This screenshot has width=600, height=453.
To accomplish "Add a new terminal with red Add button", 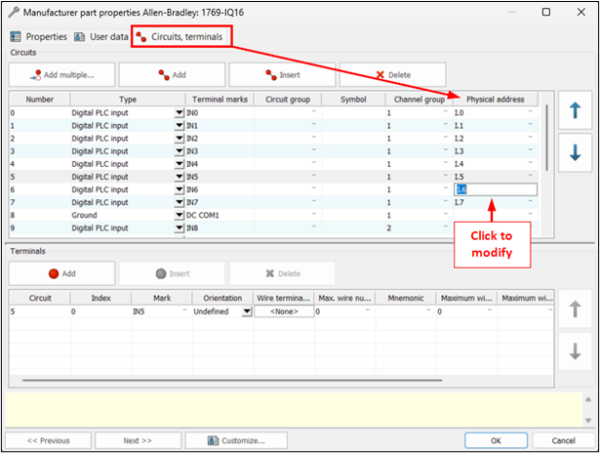I will 62,274.
